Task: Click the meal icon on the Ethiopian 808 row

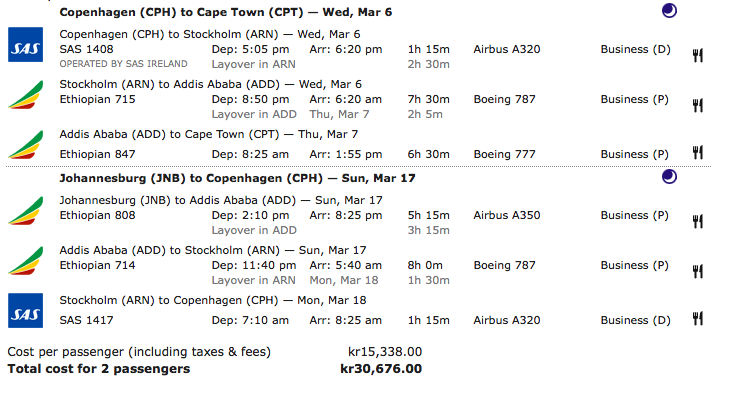Action: click(698, 221)
